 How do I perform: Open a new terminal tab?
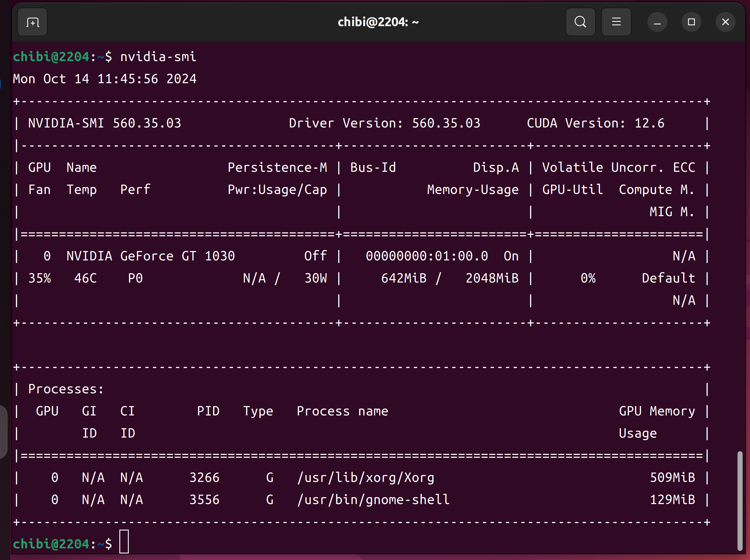click(33, 22)
